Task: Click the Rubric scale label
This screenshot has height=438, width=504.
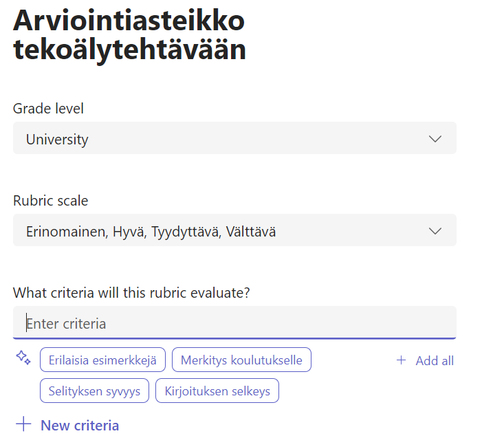Action: (50, 200)
